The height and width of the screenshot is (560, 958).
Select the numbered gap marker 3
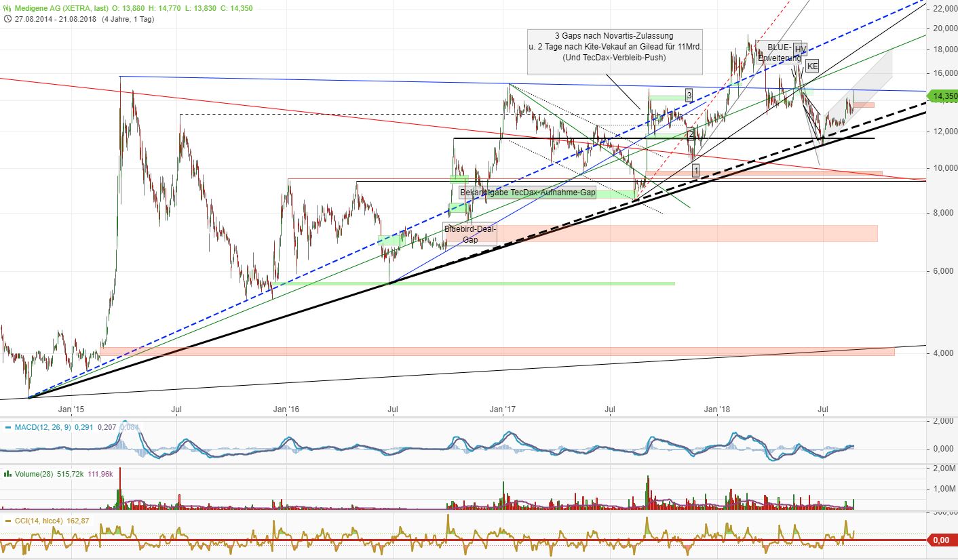click(x=689, y=94)
